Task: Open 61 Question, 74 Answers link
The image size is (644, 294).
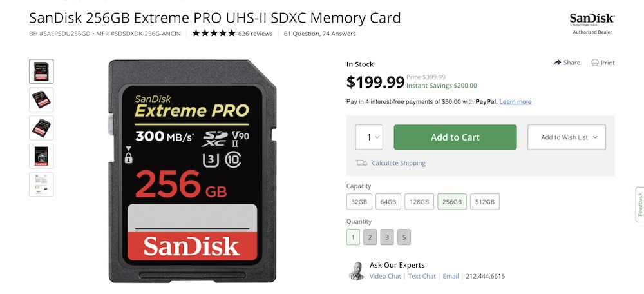Action: coord(320,34)
